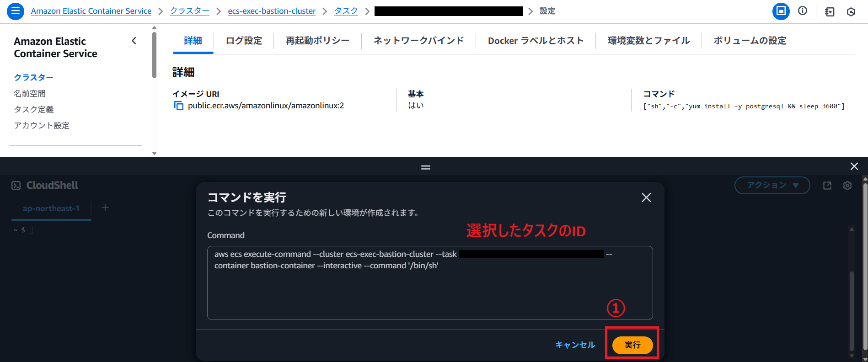868x362 pixels.
Task: Click the CloudShell terminal prompt
Action: 23,230
